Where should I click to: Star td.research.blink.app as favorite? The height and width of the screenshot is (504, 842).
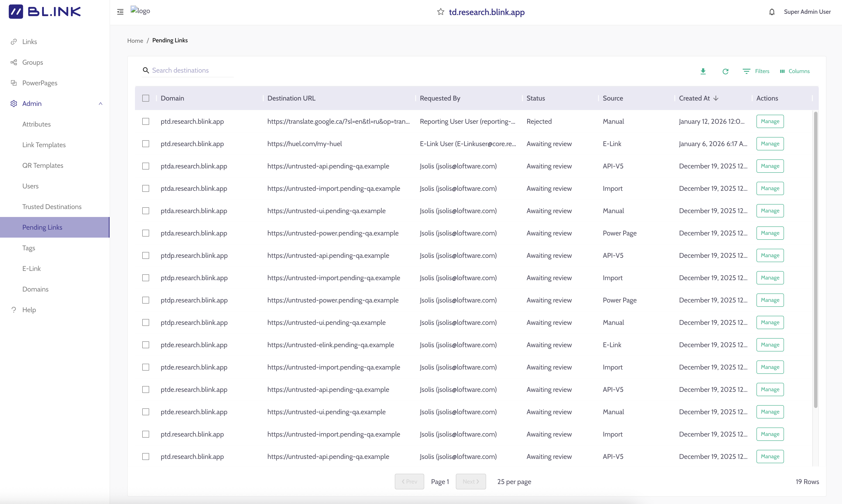click(x=441, y=12)
